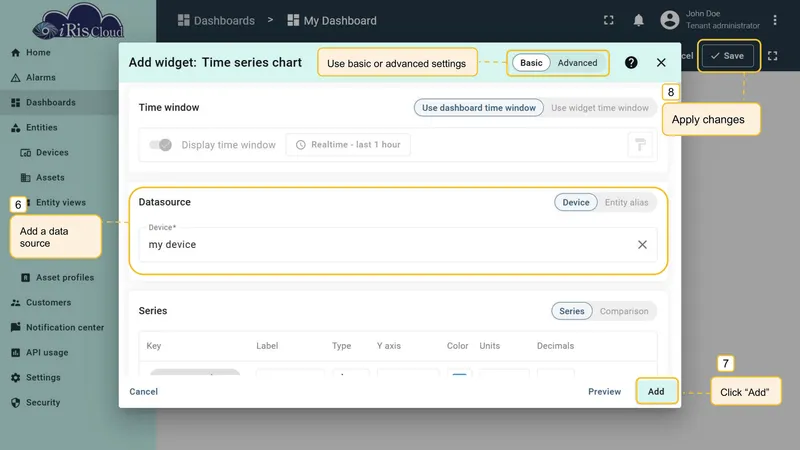800x450 pixels.
Task: Click the Preview button
Action: [x=605, y=391]
